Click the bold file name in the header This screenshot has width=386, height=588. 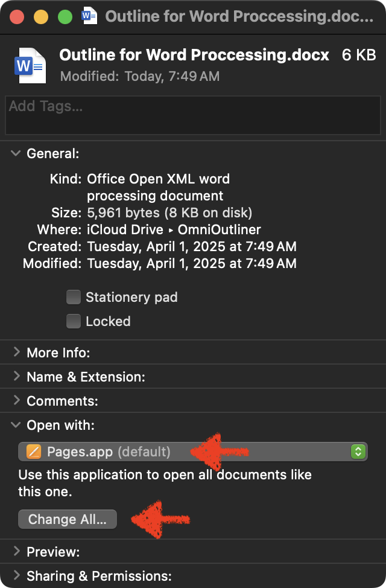(194, 56)
